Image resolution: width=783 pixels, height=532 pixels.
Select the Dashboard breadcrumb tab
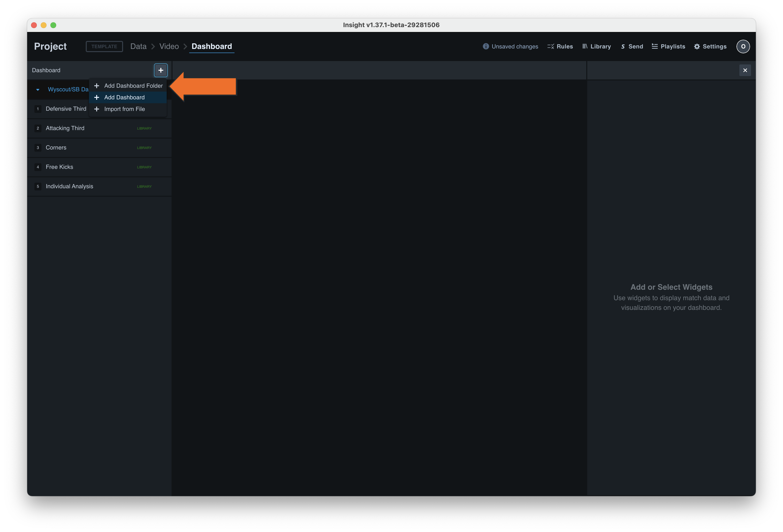click(x=211, y=47)
